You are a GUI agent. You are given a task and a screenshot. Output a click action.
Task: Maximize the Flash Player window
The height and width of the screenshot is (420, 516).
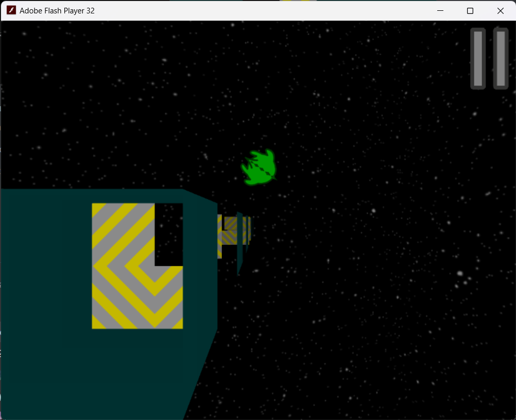(x=470, y=10)
